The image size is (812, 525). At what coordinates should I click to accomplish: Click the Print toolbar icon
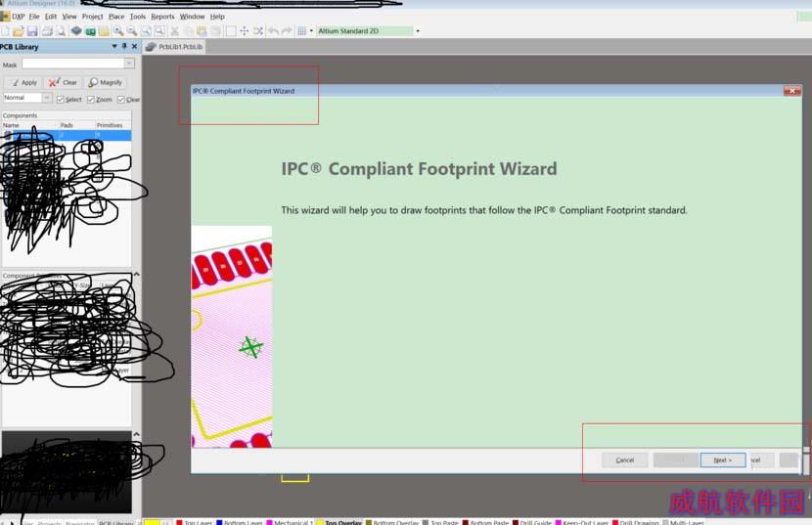tap(47, 31)
